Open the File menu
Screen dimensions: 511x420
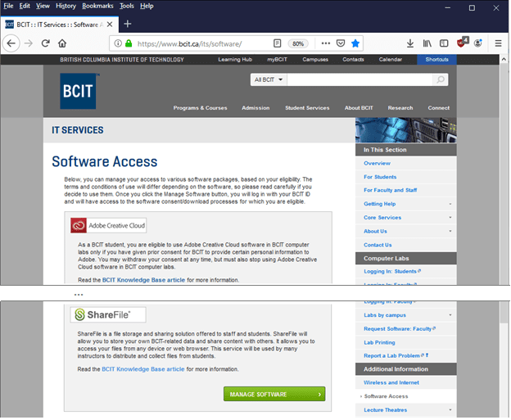click(8, 6)
